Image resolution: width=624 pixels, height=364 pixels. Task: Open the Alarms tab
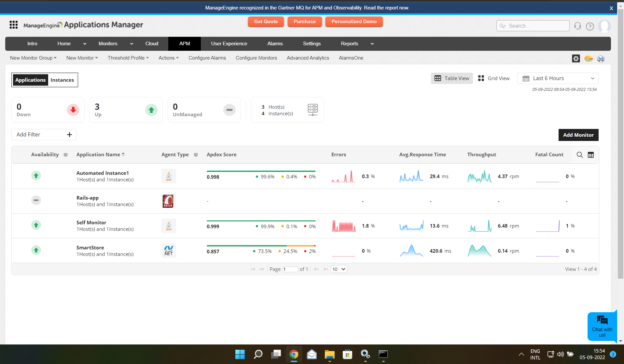275,44
